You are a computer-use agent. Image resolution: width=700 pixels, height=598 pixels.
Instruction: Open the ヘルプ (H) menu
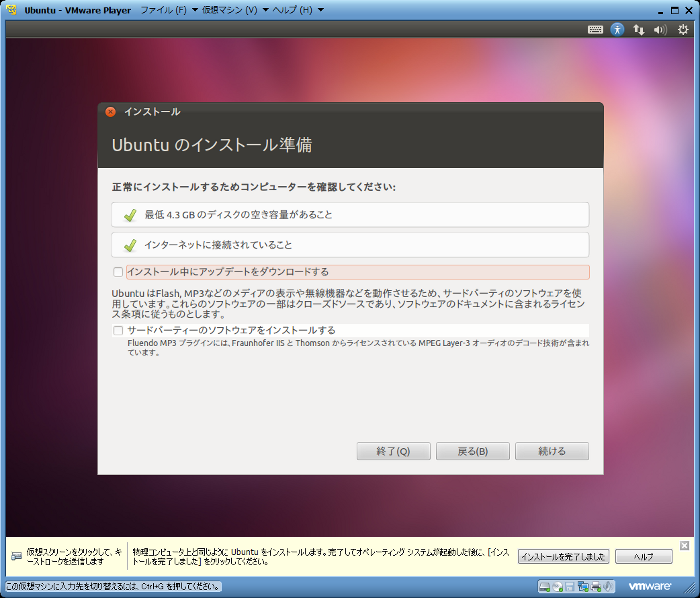(292, 10)
